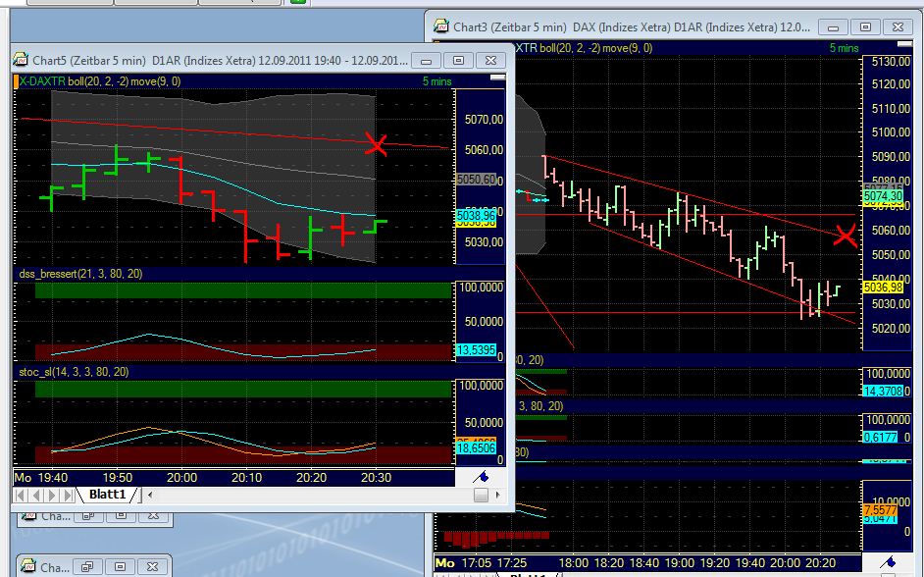Close the Chart3 window
This screenshot has height=577, width=924.
pyautogui.click(x=898, y=27)
